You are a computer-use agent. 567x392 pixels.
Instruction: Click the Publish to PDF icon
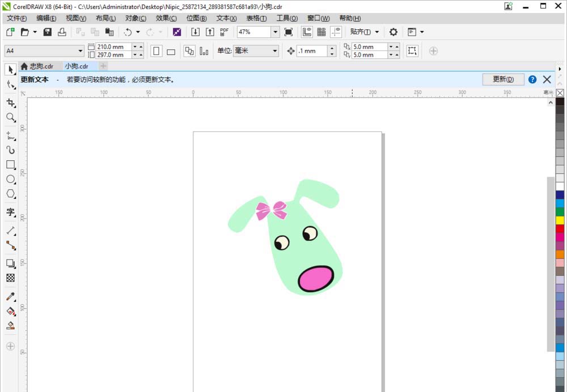pyautogui.click(x=225, y=32)
